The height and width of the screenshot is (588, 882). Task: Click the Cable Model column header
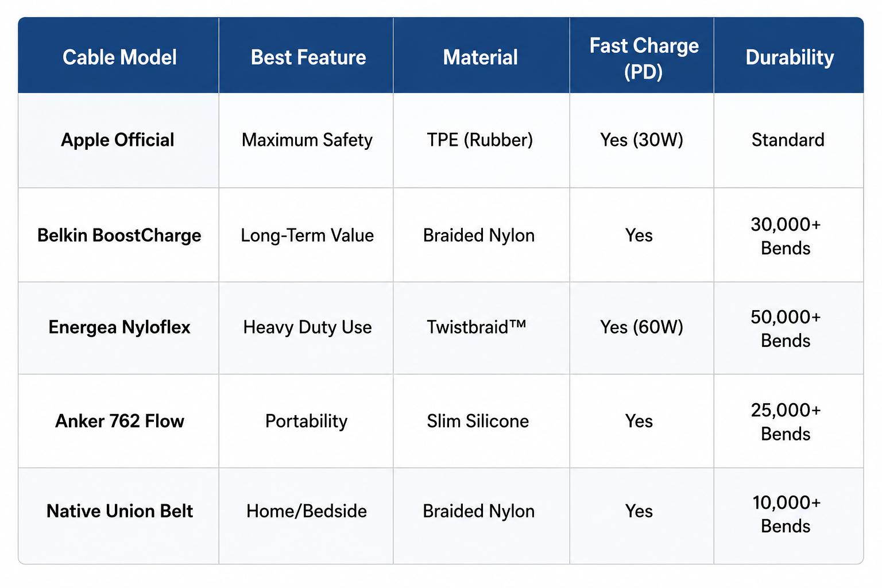[x=119, y=57]
